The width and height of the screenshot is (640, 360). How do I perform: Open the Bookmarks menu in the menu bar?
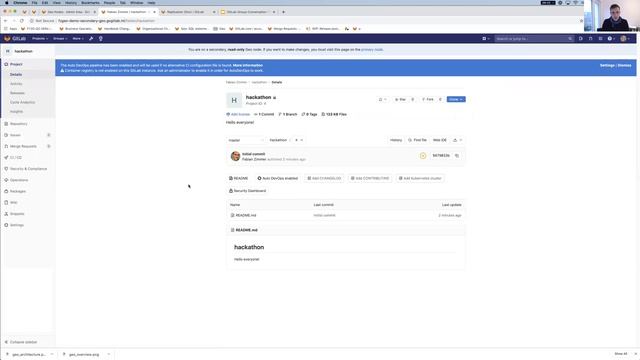click(x=90, y=2)
